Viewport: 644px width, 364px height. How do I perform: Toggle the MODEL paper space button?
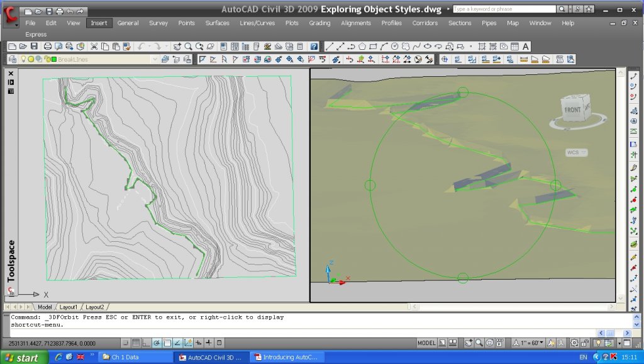pyautogui.click(x=427, y=343)
